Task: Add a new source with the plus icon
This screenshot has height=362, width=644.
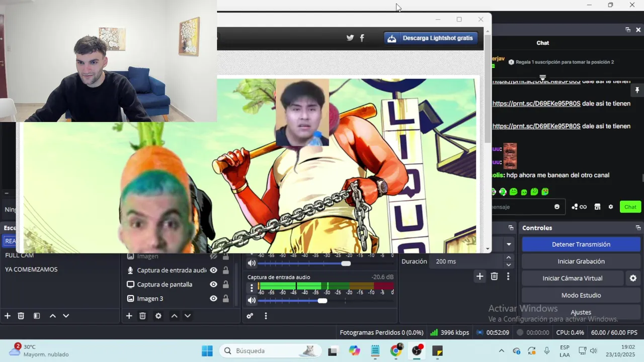Action: point(129,316)
